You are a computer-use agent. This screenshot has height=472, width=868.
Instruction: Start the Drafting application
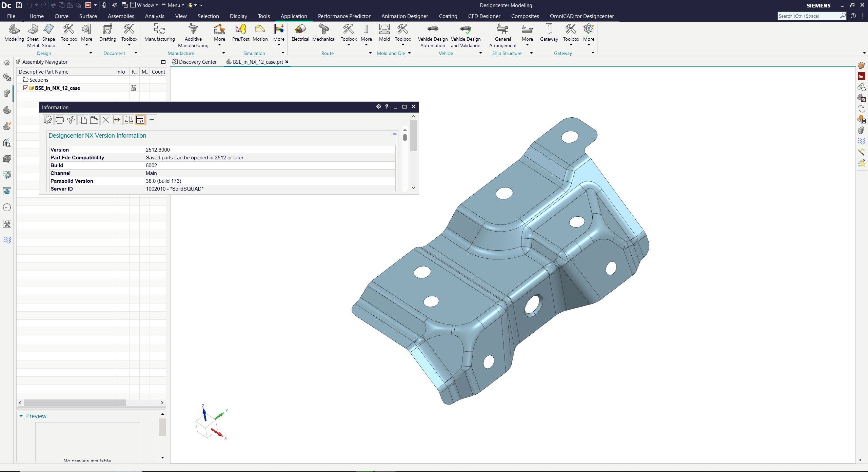pyautogui.click(x=107, y=33)
